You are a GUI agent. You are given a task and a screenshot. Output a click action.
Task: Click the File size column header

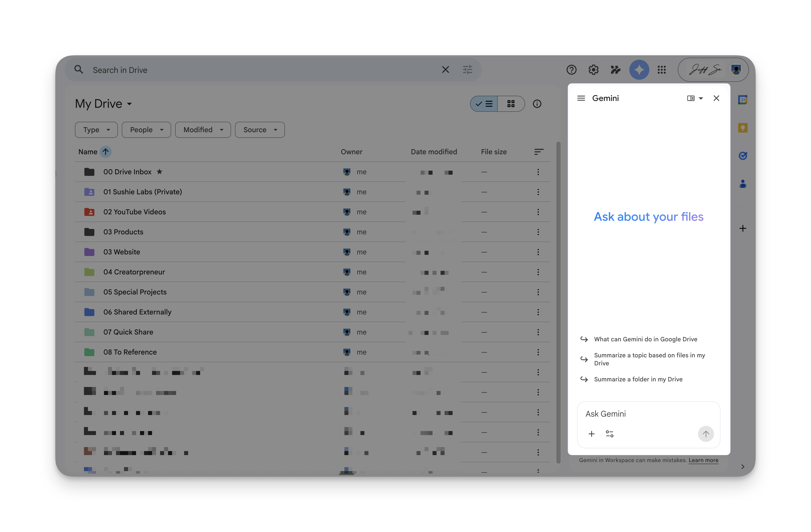(494, 152)
